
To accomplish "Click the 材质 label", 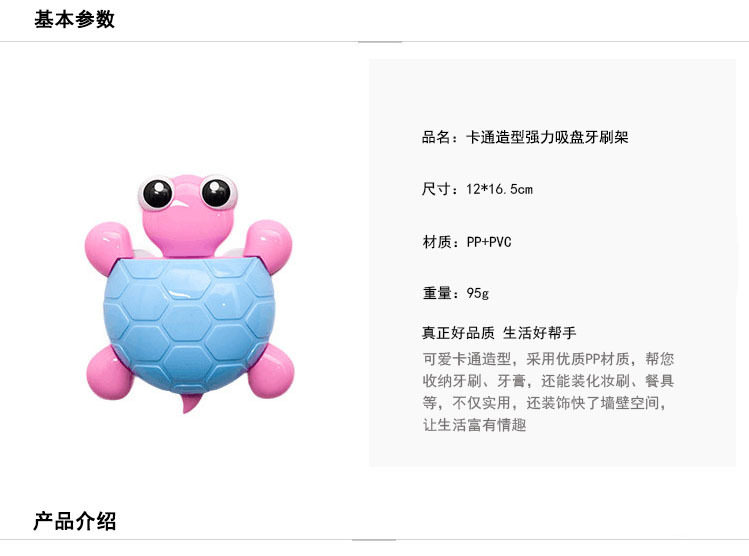I will click(x=437, y=242).
